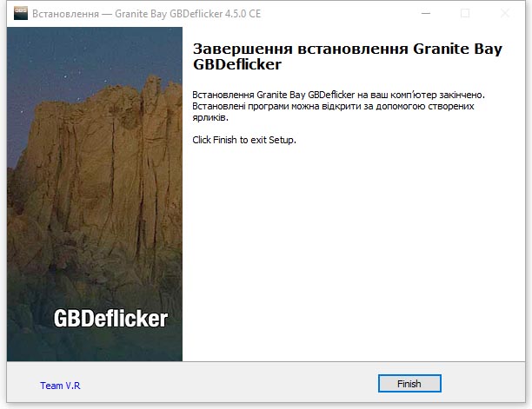Minimize the setup window

(426, 14)
